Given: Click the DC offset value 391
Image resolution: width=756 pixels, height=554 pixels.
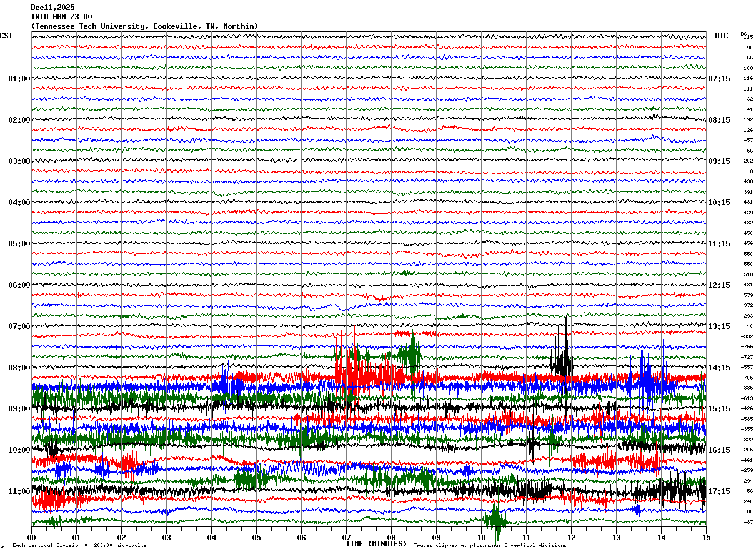Looking at the screenshot, I should click(x=749, y=193).
